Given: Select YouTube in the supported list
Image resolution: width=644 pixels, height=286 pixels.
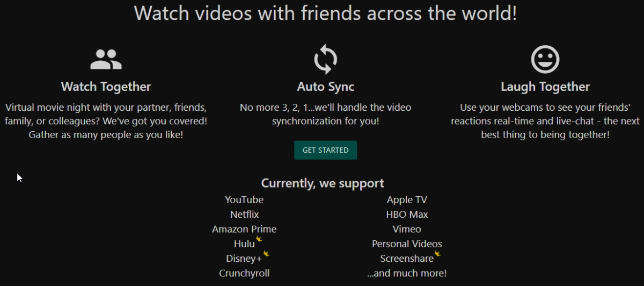Looking at the screenshot, I should pos(244,200).
